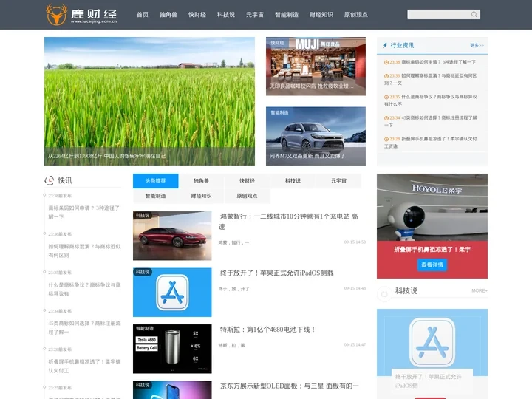Screen dimensions: 532x399
Task: Open 快讯 item 45类商标如何选择
Action: click(84, 327)
